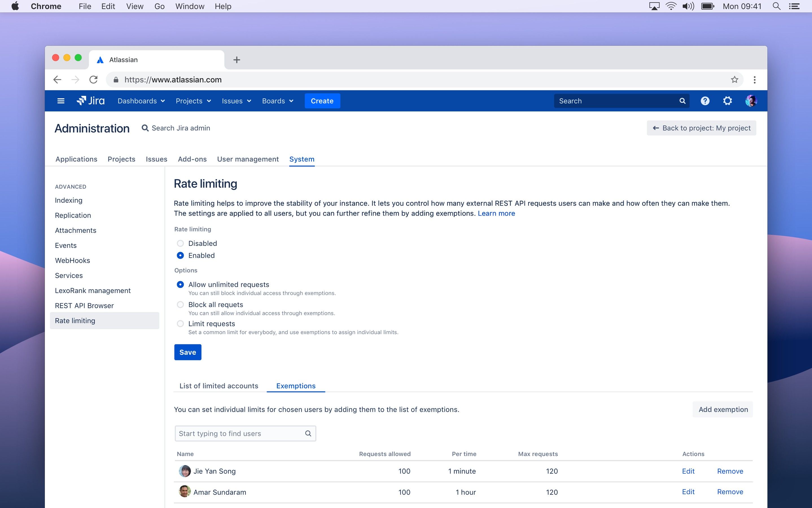Open the user profile avatar

coord(751,101)
